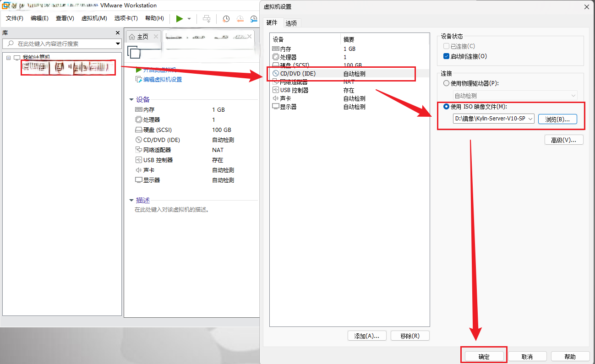Open ISO image path combo box
The image size is (595, 364).
(494, 119)
